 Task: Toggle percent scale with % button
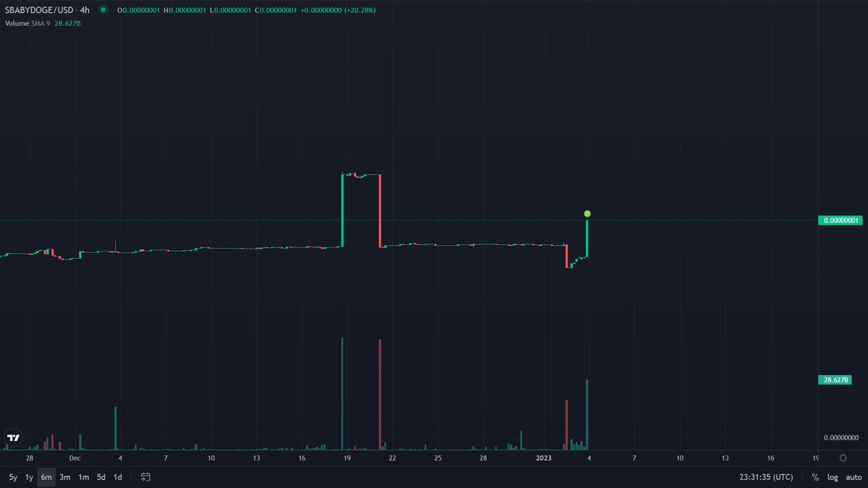(815, 477)
